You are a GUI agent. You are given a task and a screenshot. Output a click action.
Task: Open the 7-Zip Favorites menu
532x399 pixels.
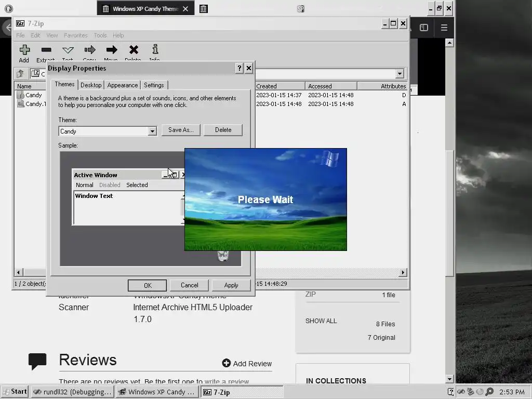tap(76, 35)
